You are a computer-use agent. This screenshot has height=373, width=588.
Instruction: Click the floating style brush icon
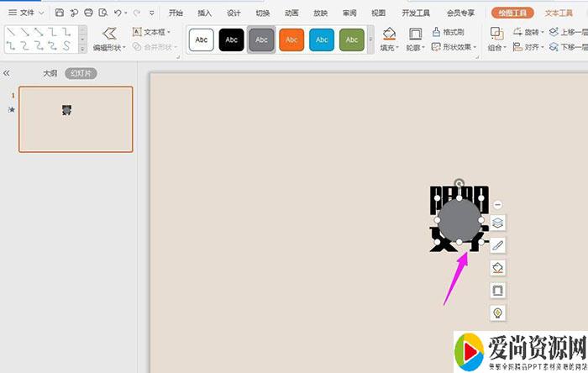click(x=497, y=245)
